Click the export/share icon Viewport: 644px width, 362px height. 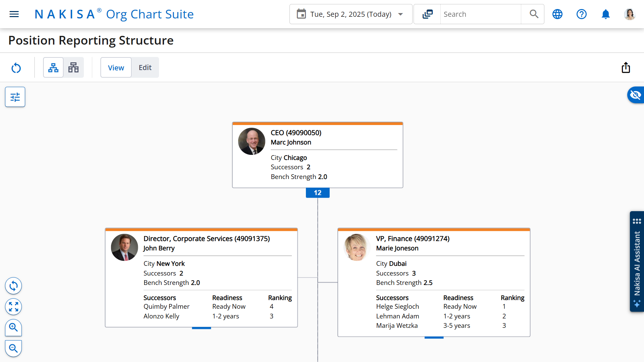pos(626,68)
